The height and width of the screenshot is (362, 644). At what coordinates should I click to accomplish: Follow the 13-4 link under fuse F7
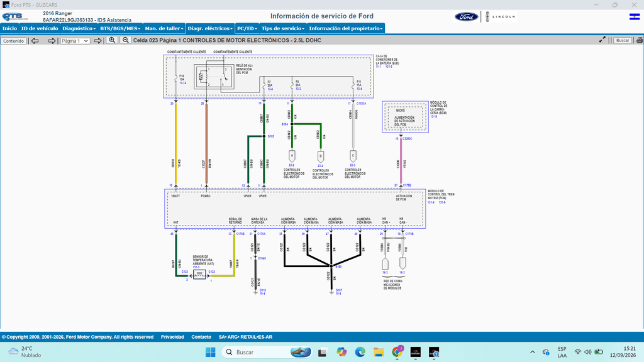(x=270, y=89)
